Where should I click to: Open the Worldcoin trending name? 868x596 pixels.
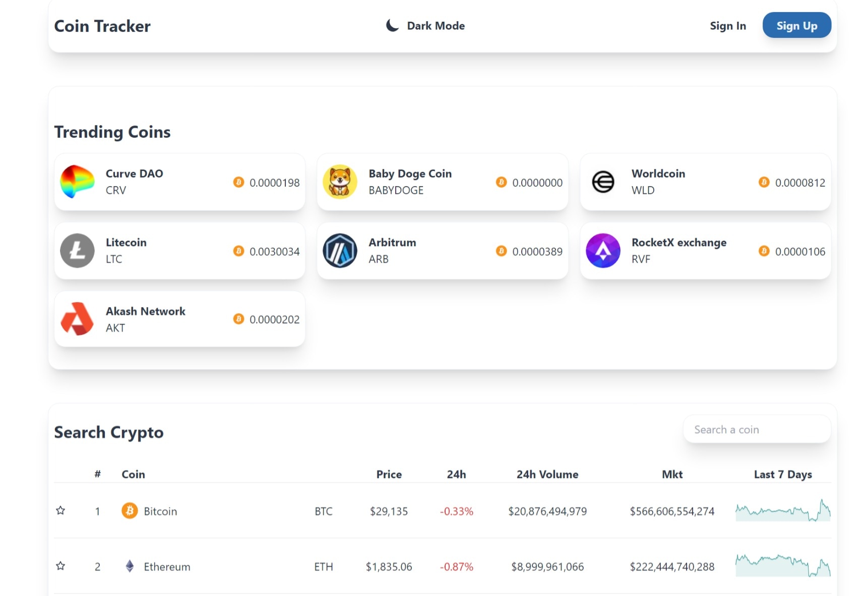(658, 173)
